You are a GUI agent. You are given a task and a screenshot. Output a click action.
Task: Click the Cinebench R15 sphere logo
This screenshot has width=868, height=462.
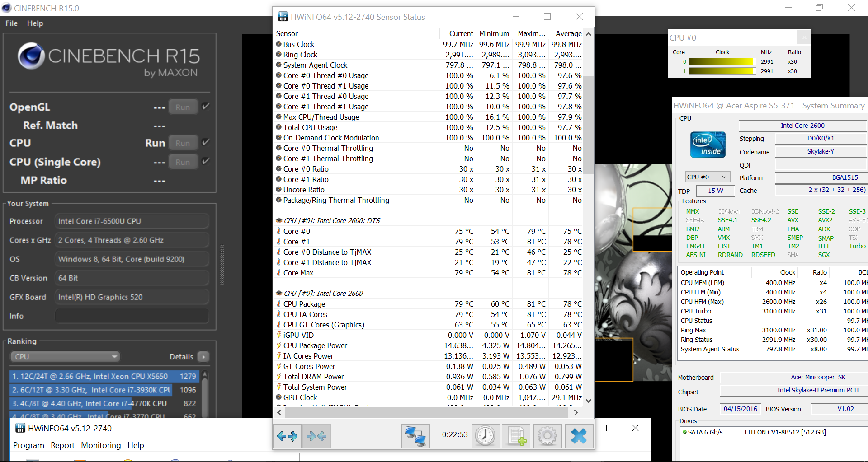[x=31, y=56]
